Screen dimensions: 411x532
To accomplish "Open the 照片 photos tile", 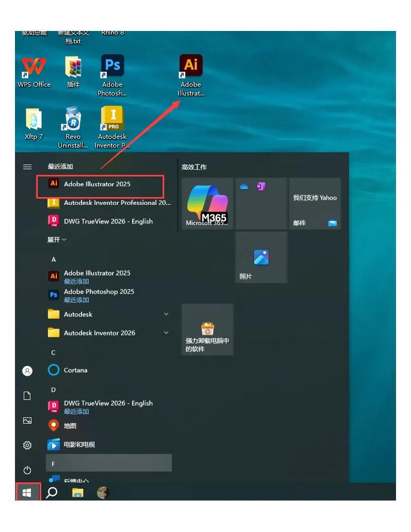I will click(261, 257).
